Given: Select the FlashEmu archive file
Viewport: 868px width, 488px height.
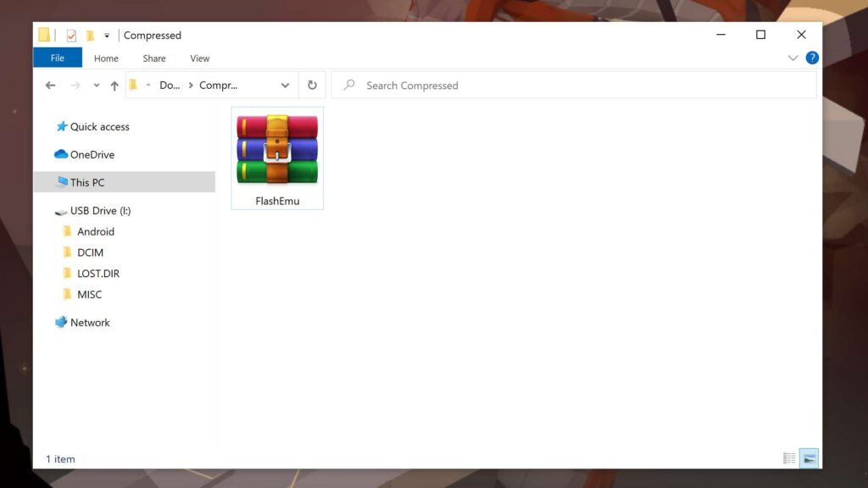Looking at the screenshot, I should pyautogui.click(x=277, y=158).
